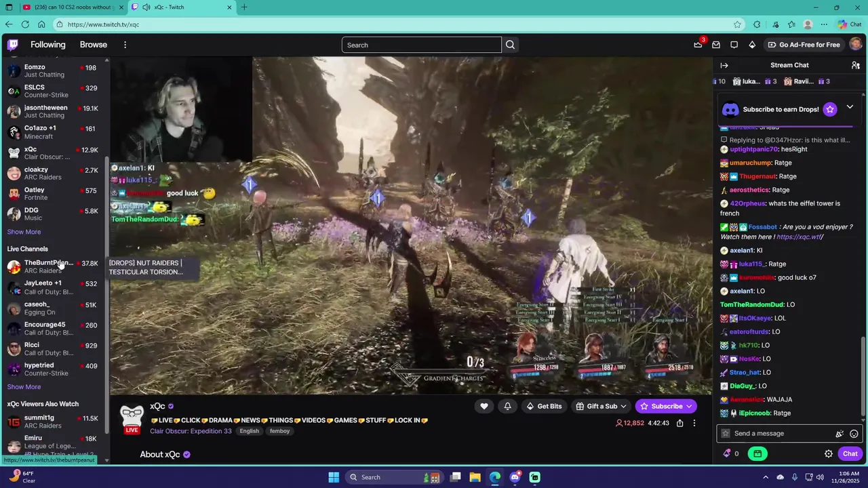The width and height of the screenshot is (868, 488).
Task: Open the Subscribe dropdown button
Action: [666, 406]
